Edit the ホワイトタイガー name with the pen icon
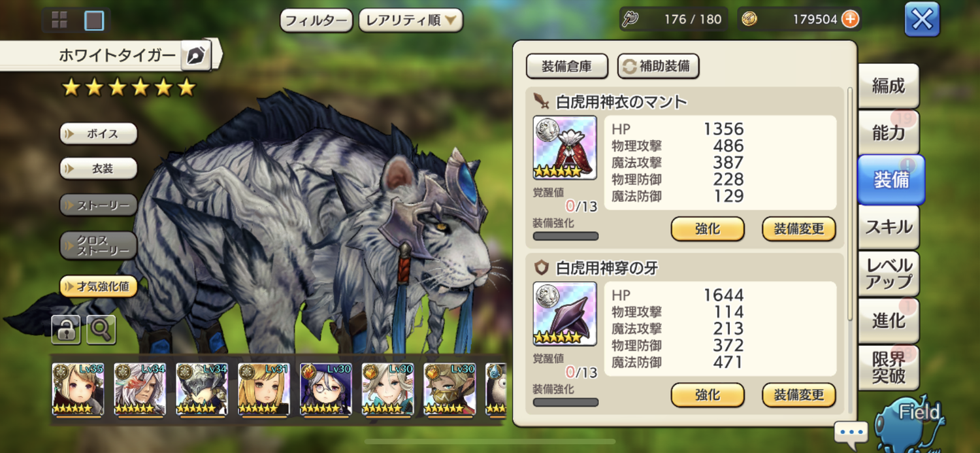The image size is (980, 453). (195, 56)
